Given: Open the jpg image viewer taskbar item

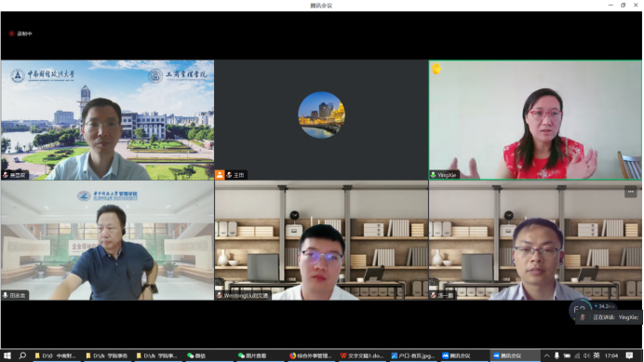Looking at the screenshot, I should (x=413, y=355).
